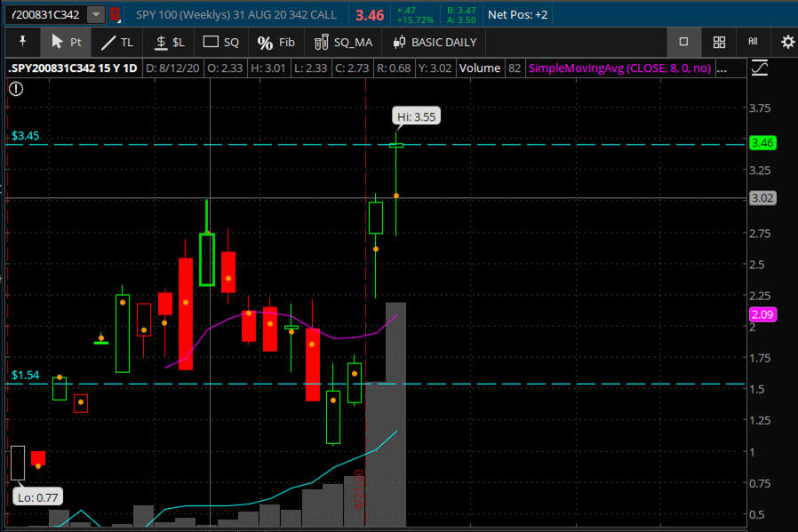The image size is (798, 532).
Task: Click the Net Pos: +2 label
Action: (518, 15)
